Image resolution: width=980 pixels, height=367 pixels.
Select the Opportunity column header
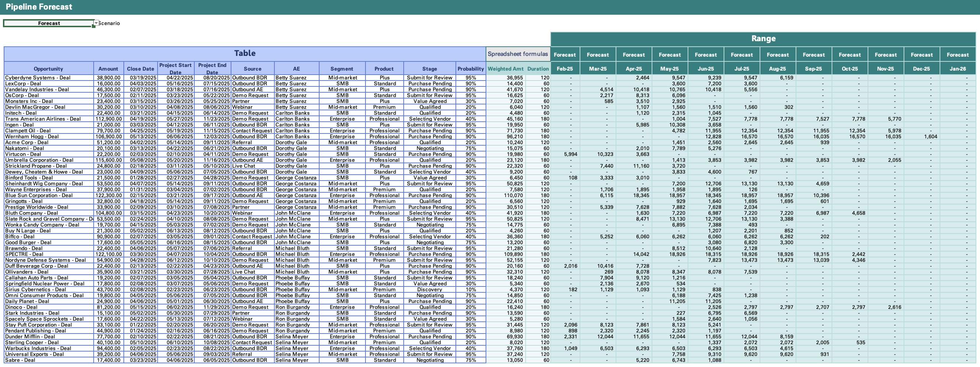48,68
